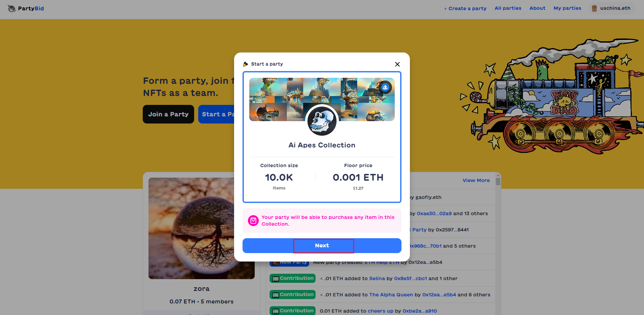644x315 pixels.
Task: Click the pink shopping bag icon
Action: click(253, 221)
